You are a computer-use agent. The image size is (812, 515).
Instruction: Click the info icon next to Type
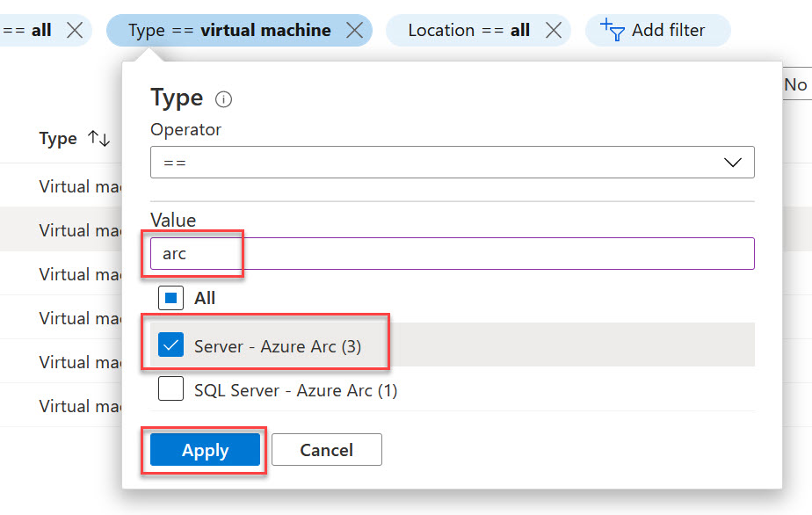(x=223, y=99)
